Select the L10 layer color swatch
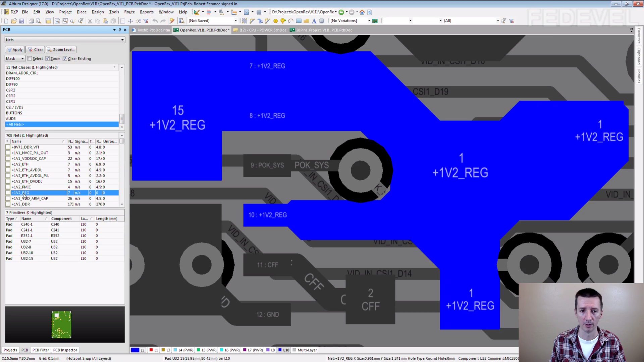Viewport: 644px width, 362px height. [x=280, y=350]
